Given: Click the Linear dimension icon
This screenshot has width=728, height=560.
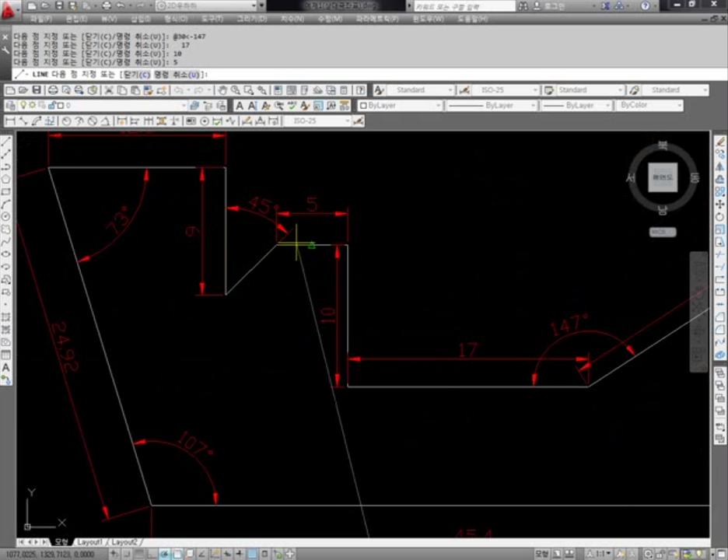Looking at the screenshot, I should 10,121.
